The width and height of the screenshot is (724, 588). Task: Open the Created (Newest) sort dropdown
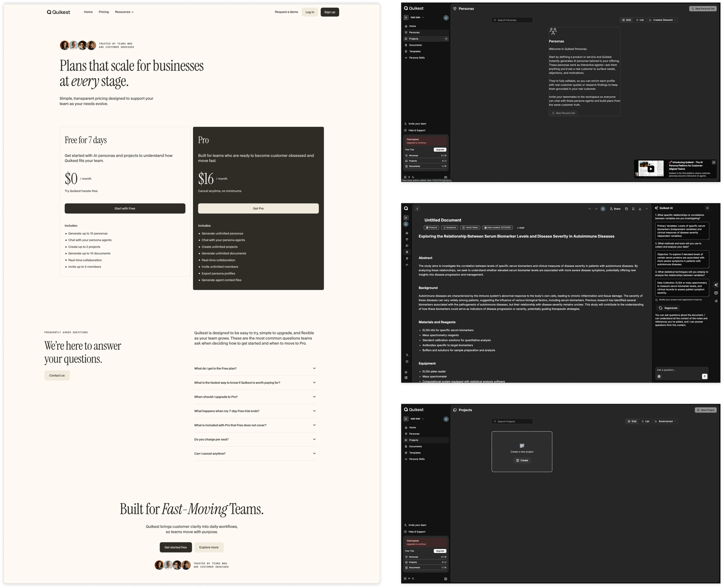[x=663, y=20]
